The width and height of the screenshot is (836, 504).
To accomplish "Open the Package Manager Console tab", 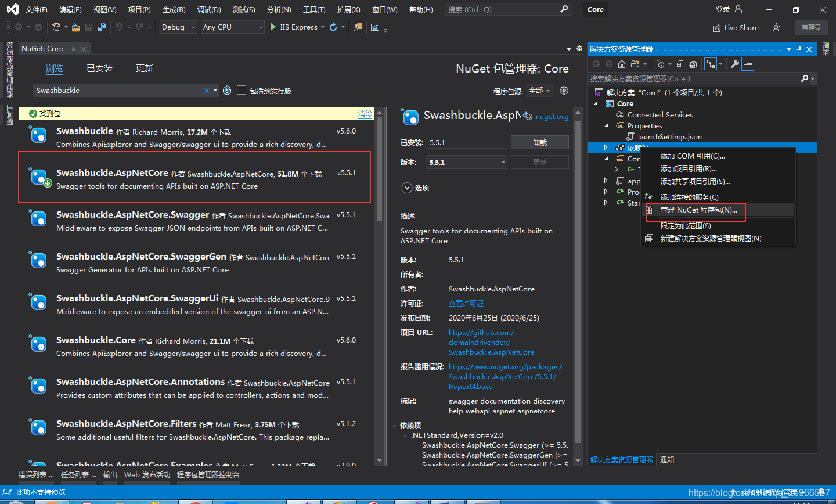I will 208,475.
